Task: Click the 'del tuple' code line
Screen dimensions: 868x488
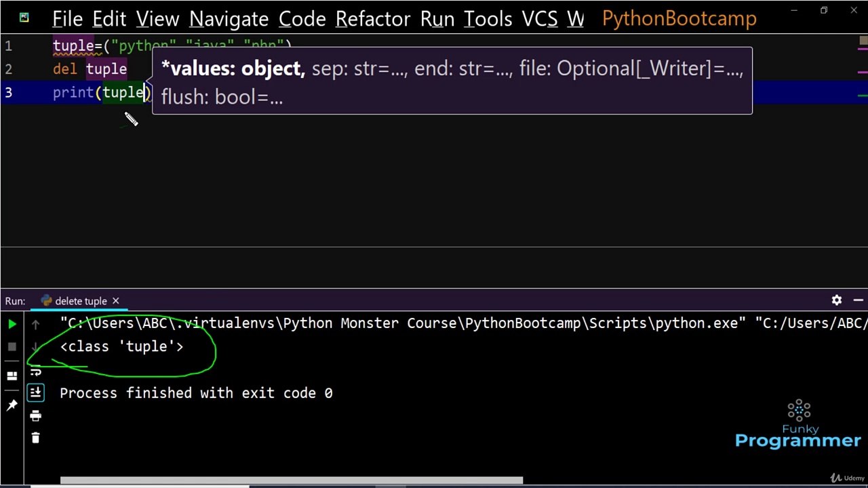Action: pos(90,69)
